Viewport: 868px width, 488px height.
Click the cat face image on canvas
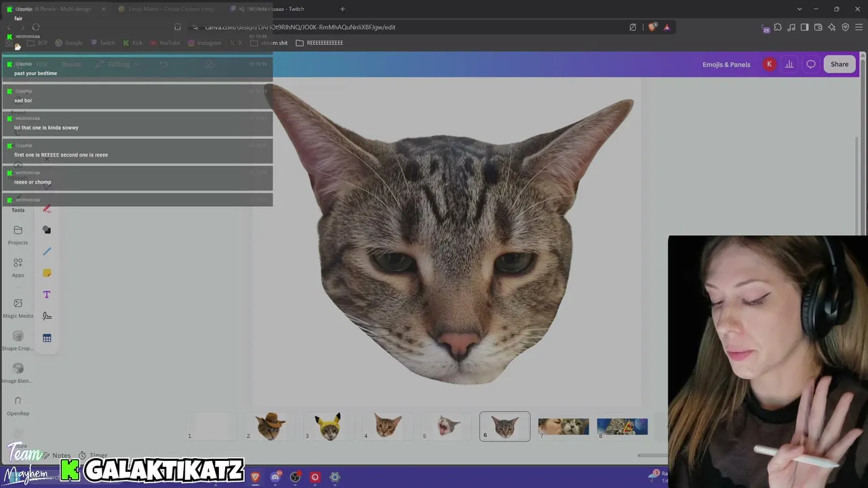click(448, 234)
